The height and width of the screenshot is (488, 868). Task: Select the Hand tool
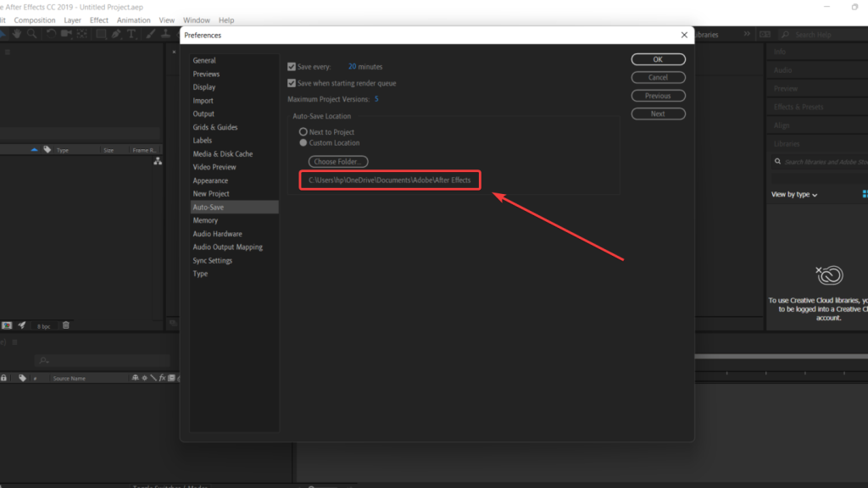pos(16,34)
